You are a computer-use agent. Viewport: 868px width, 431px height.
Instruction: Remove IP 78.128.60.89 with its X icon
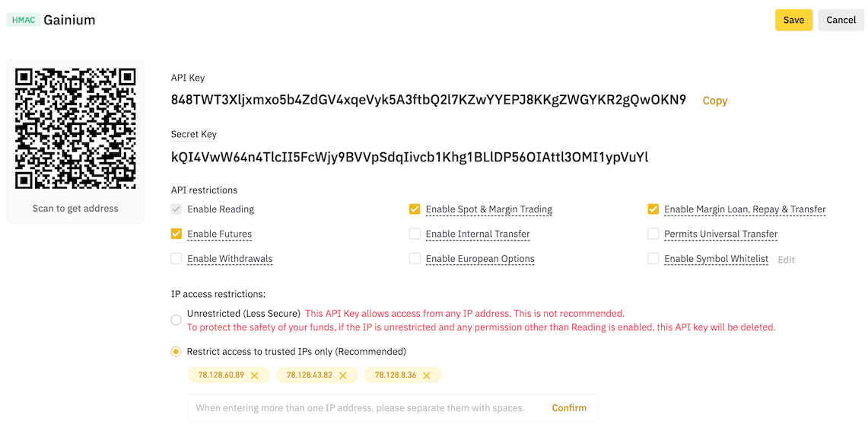(255, 375)
